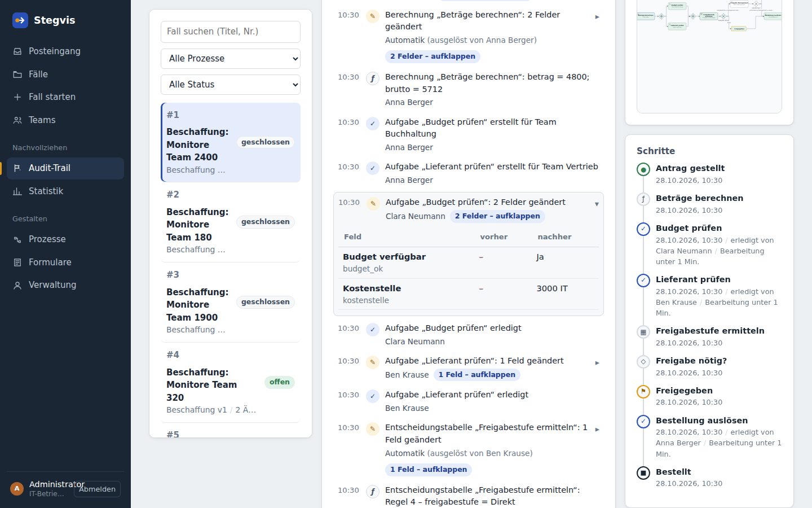Go to Fälle in the sidebar
Screen dimensions: 812x508
(x=65, y=74)
